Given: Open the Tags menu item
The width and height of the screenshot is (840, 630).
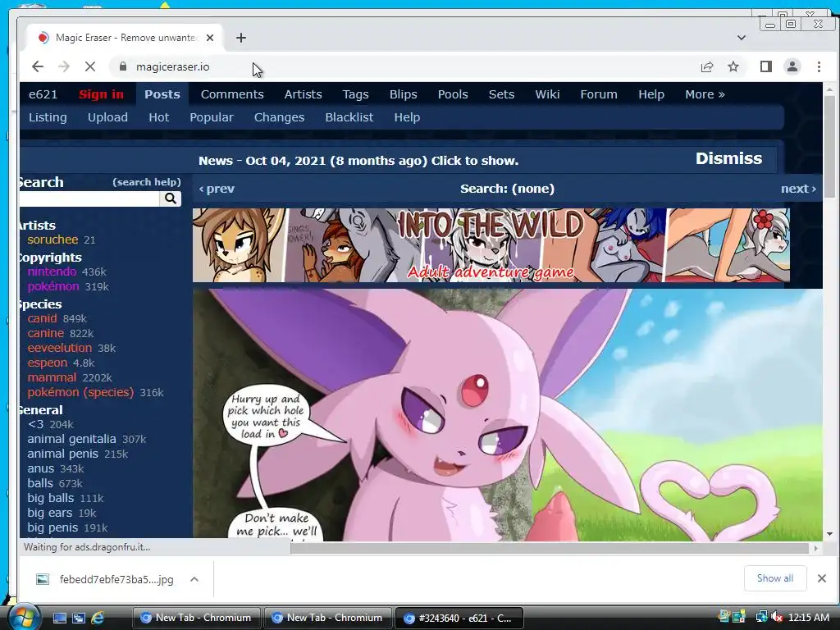Looking at the screenshot, I should pyautogui.click(x=355, y=94).
